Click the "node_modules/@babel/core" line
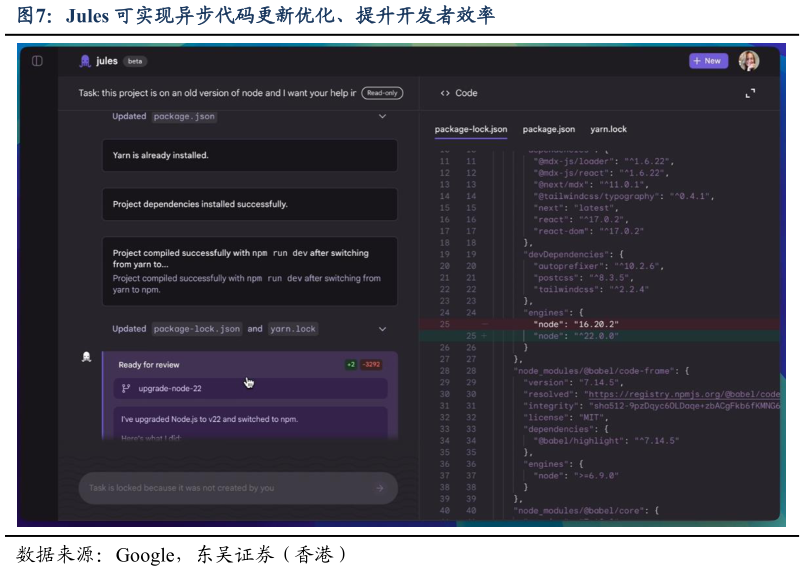The width and height of the screenshot is (805, 571). 585,511
